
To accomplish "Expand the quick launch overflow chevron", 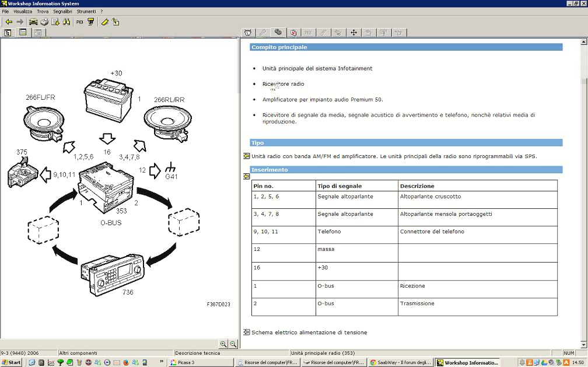I will point(162,362).
